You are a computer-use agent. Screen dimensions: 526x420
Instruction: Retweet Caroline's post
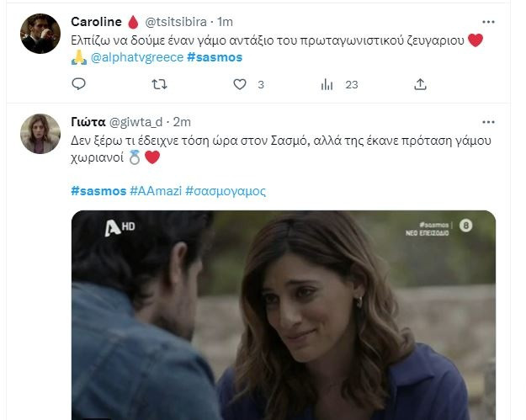click(159, 84)
